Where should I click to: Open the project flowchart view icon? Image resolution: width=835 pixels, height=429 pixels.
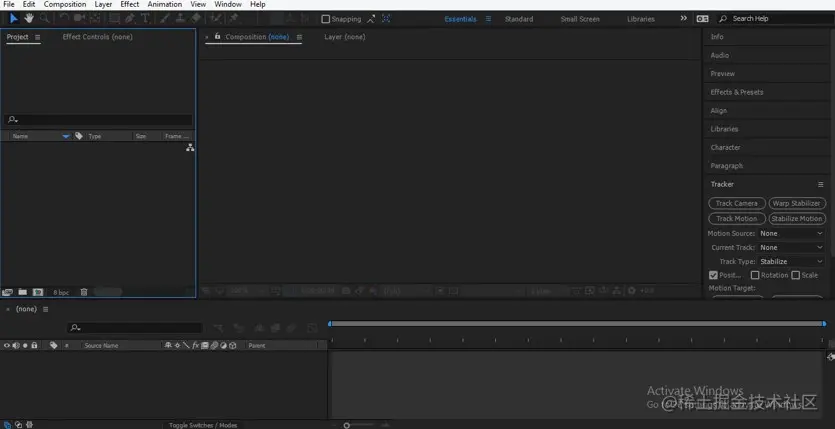point(190,148)
